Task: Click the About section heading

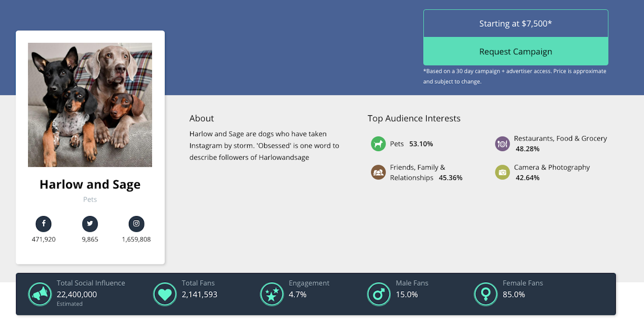Action: pos(202,118)
